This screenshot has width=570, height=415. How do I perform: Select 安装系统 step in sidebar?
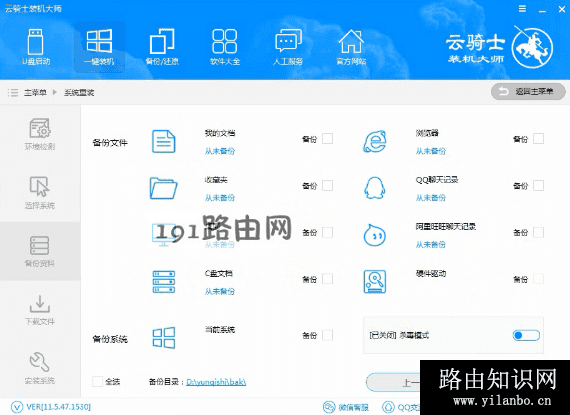point(40,368)
